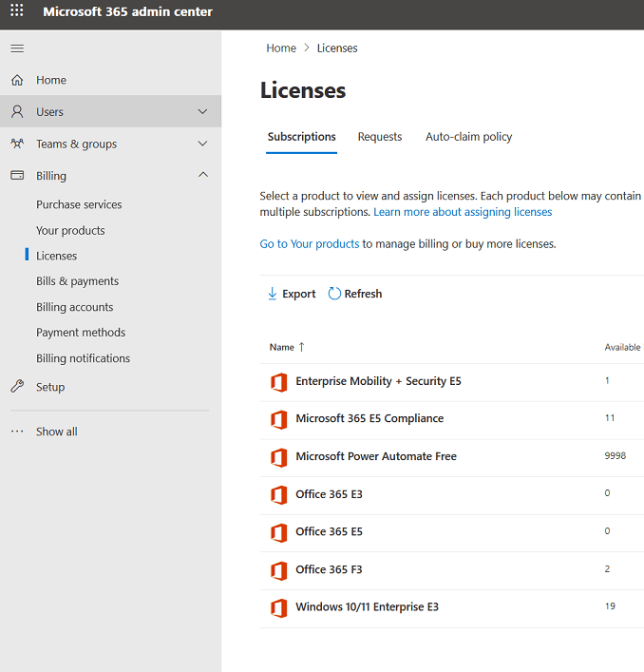644x672 pixels.
Task: Click the Export button label
Action: click(x=299, y=294)
